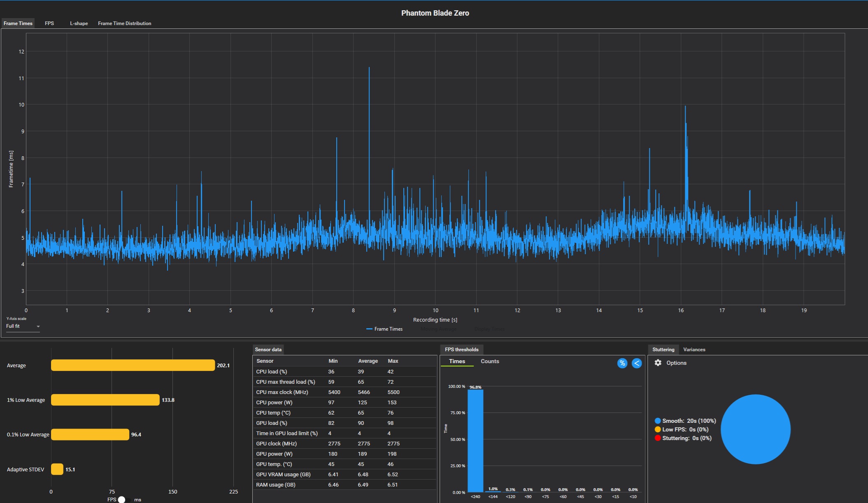Toggle the percent display button in thresholds
The image size is (868, 503).
(622, 363)
